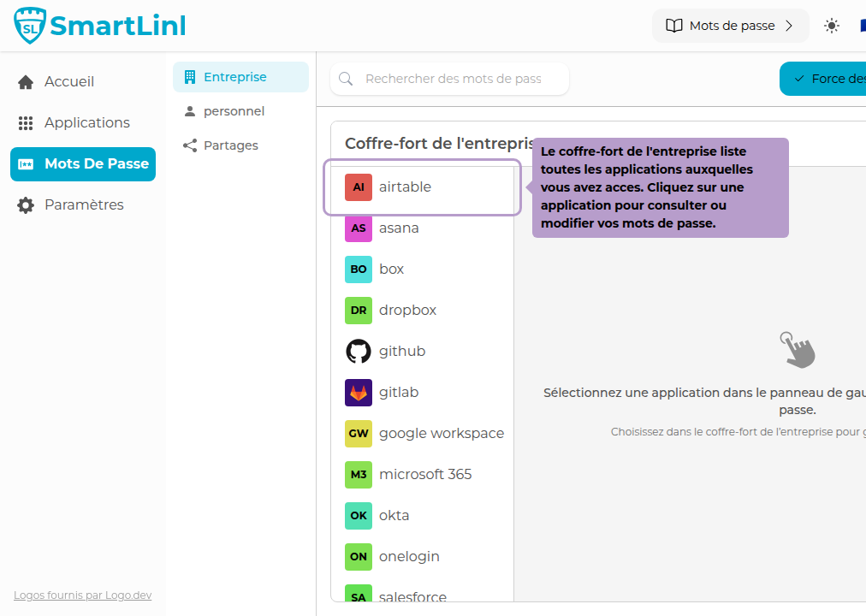Viewport: 866px width, 616px height.
Task: Click the box app icon
Action: coord(358,269)
